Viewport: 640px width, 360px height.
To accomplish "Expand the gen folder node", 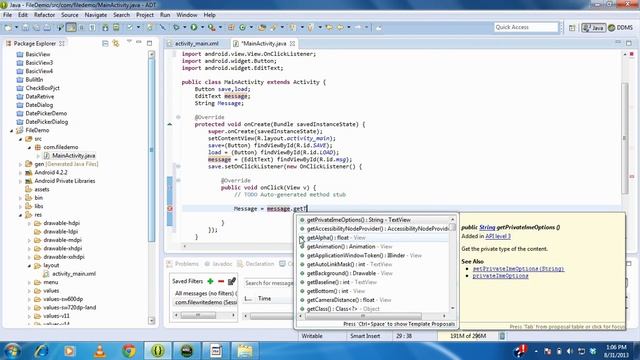I will pyautogui.click(x=20, y=164).
